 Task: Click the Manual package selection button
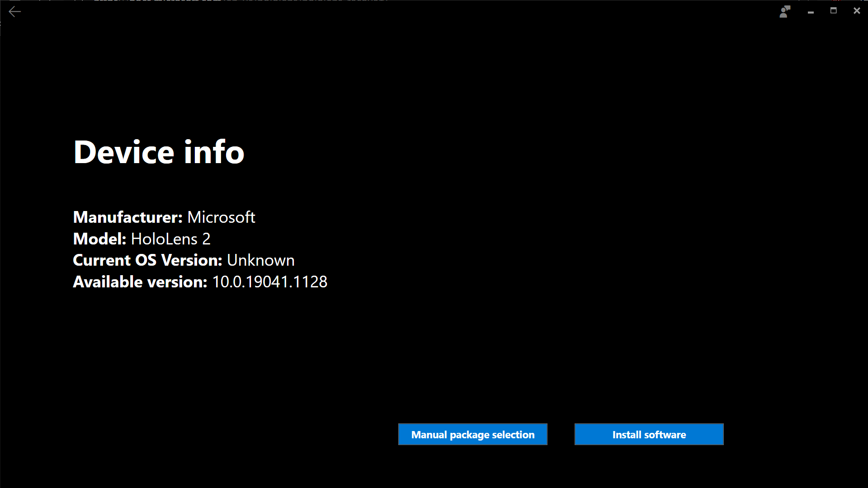(x=473, y=434)
